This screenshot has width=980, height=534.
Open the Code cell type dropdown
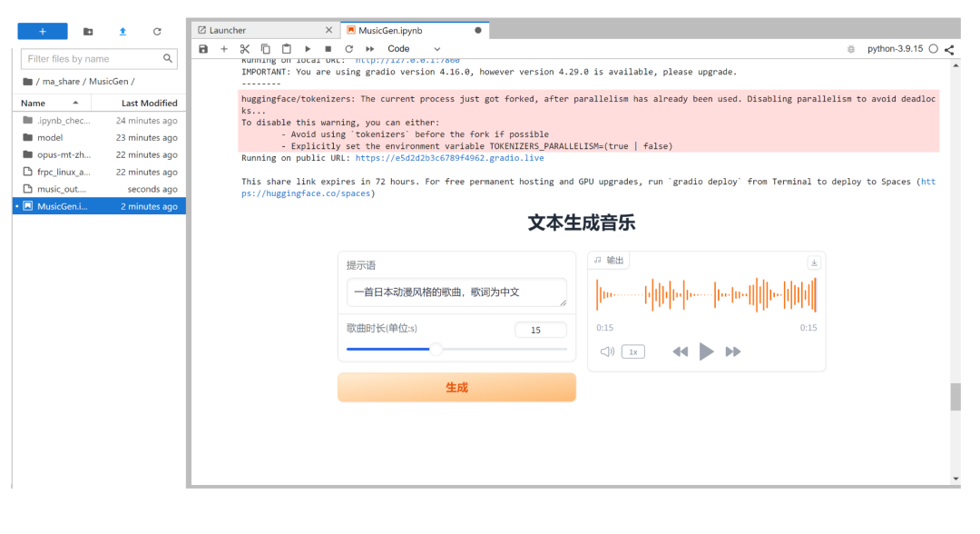click(x=414, y=49)
